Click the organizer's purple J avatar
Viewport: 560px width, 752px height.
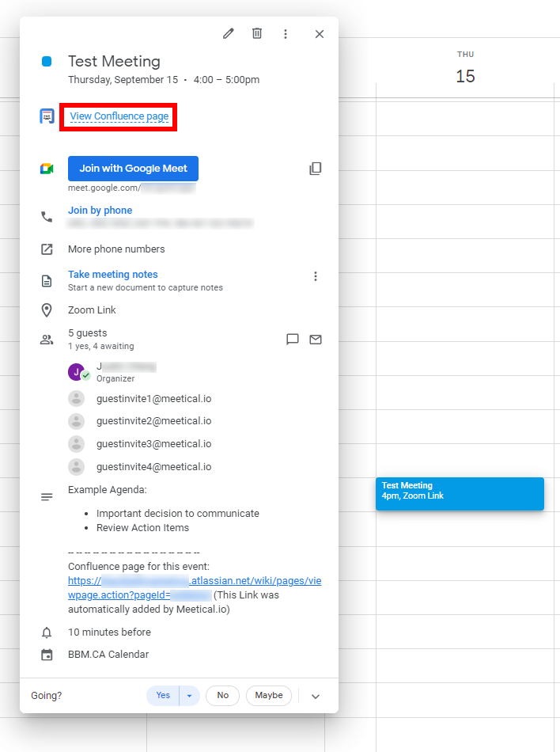[x=77, y=372]
